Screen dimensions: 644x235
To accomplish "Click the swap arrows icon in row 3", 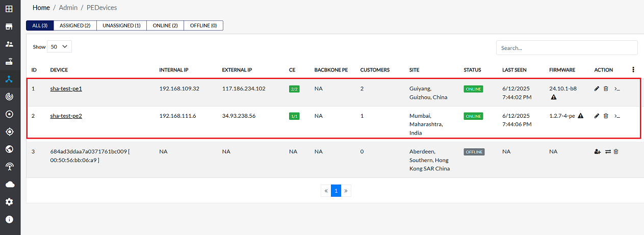I will [x=608, y=152].
